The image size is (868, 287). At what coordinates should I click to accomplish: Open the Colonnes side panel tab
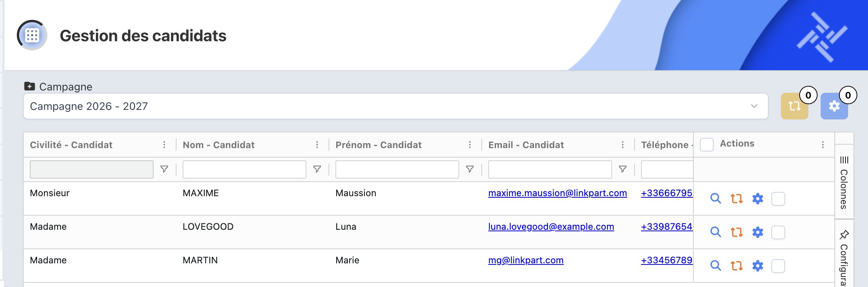844,182
